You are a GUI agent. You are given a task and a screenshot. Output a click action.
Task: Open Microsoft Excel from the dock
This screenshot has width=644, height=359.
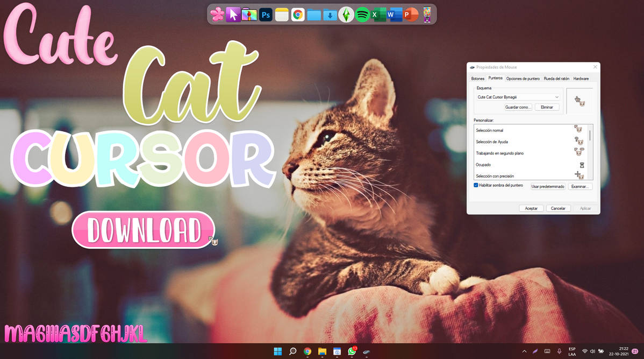pos(378,15)
